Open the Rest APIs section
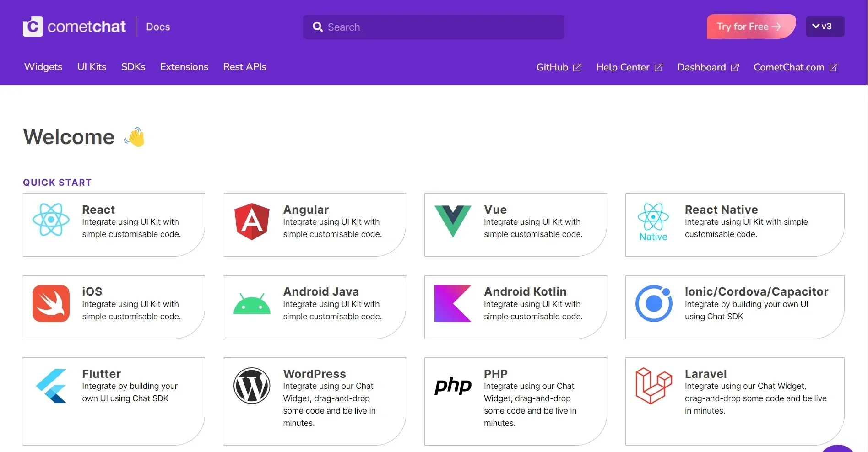 (x=244, y=67)
